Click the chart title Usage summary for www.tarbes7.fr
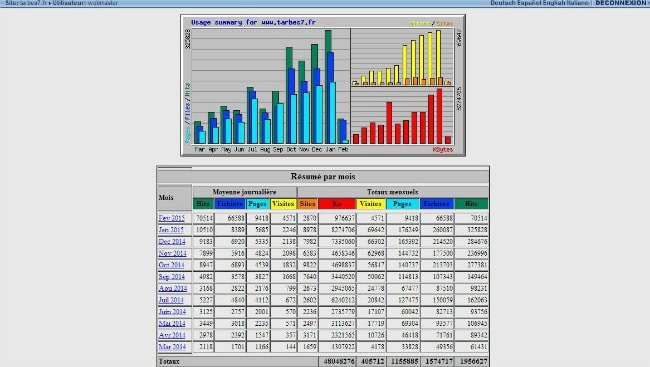650x367 pixels. pos(253,22)
